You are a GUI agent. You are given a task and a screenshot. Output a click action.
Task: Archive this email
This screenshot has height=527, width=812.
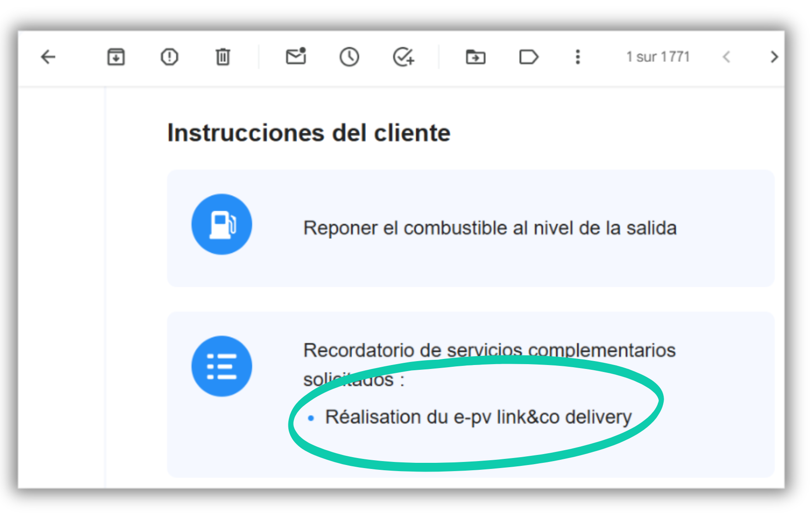pos(116,57)
